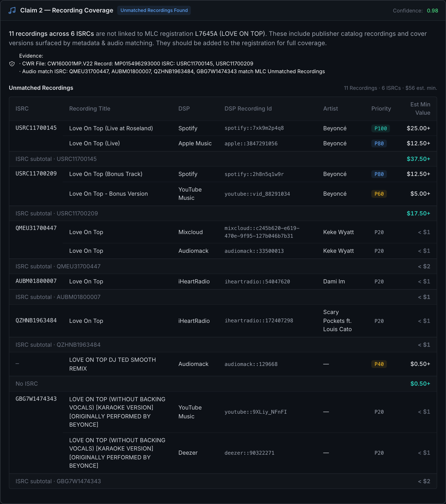Viewport: 446px width, 504px height.
Task: Click the CWR File evidence line
Action: [136, 64]
